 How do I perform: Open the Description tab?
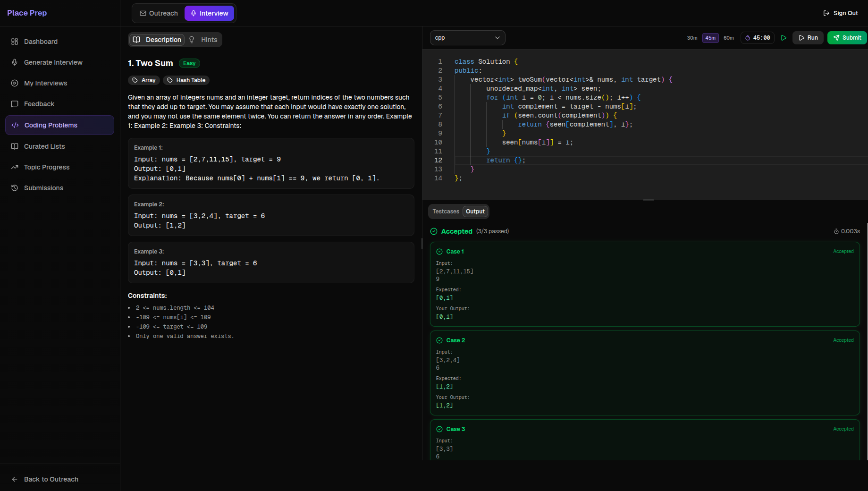(157, 40)
